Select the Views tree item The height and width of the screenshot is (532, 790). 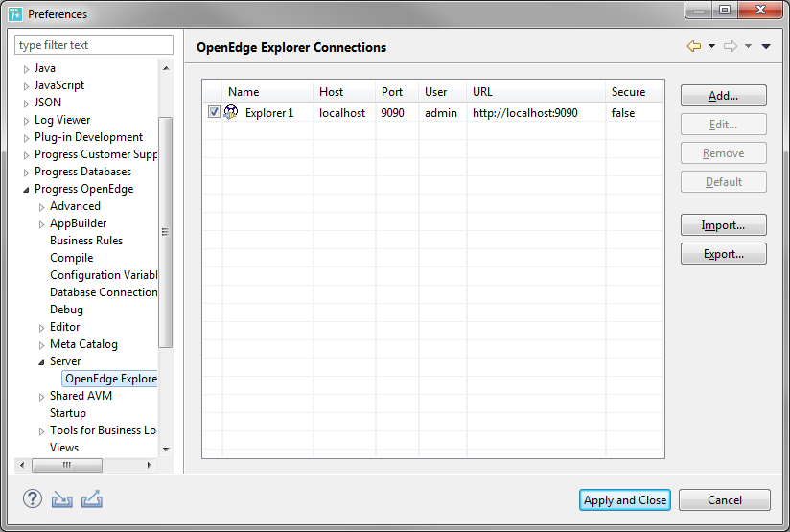tap(64, 448)
